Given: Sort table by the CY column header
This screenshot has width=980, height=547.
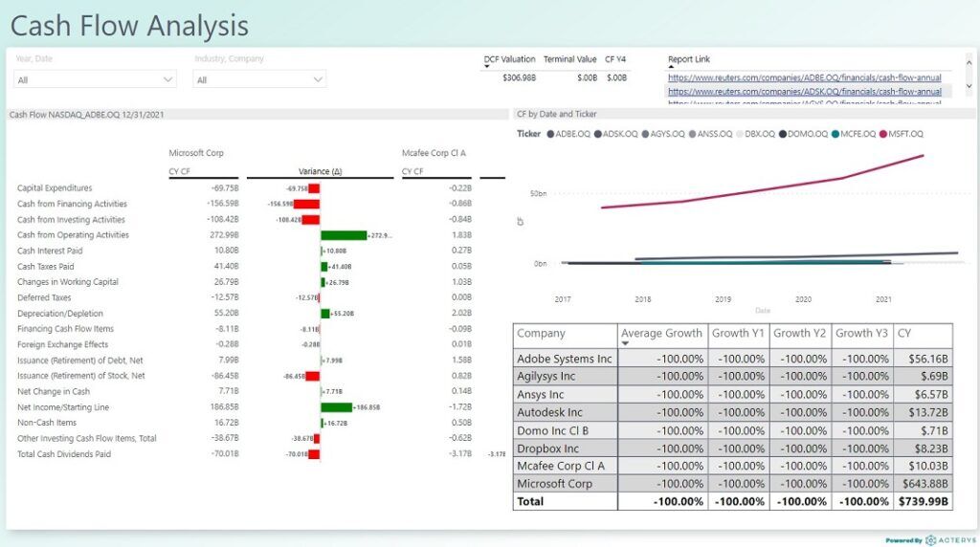Looking at the screenshot, I should point(904,334).
